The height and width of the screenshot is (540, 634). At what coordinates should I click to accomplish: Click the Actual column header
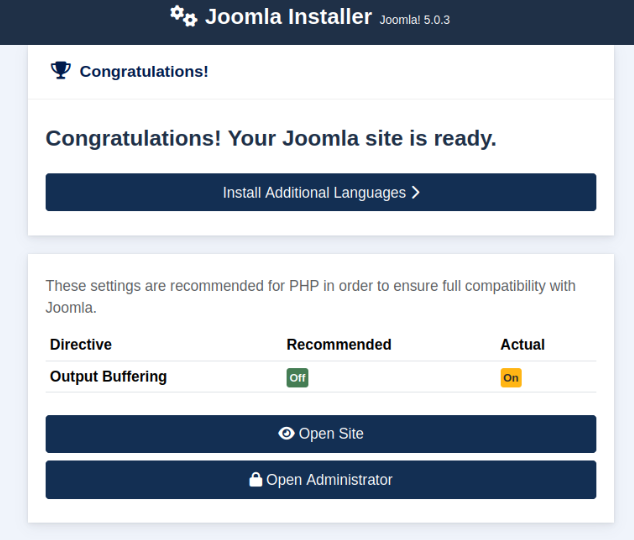coord(522,344)
